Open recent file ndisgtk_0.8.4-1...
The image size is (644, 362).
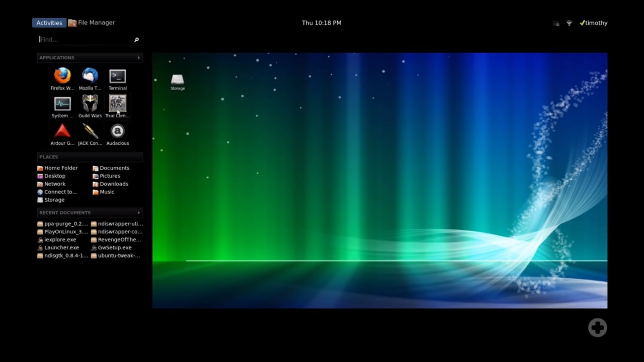coord(63,256)
